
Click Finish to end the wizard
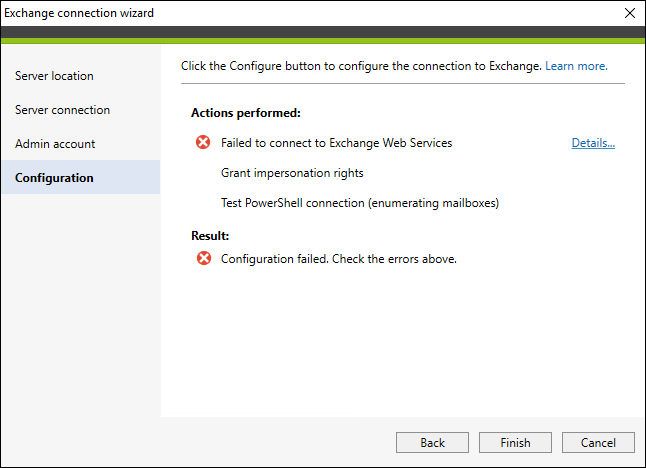point(515,442)
